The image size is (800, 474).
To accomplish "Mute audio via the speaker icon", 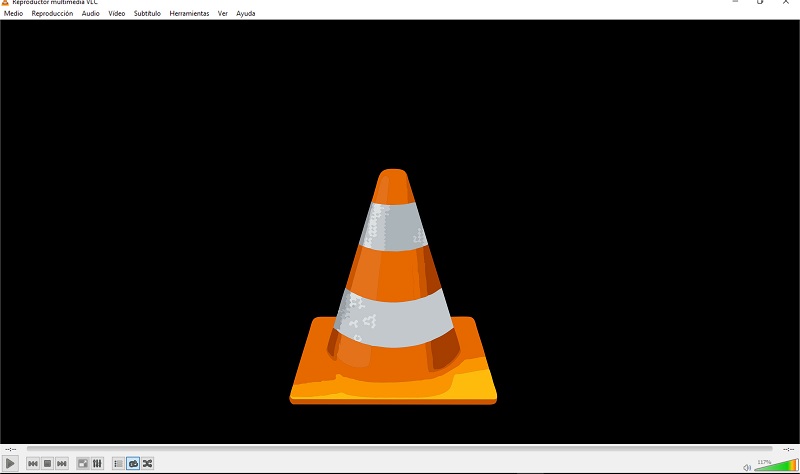I will [747, 467].
